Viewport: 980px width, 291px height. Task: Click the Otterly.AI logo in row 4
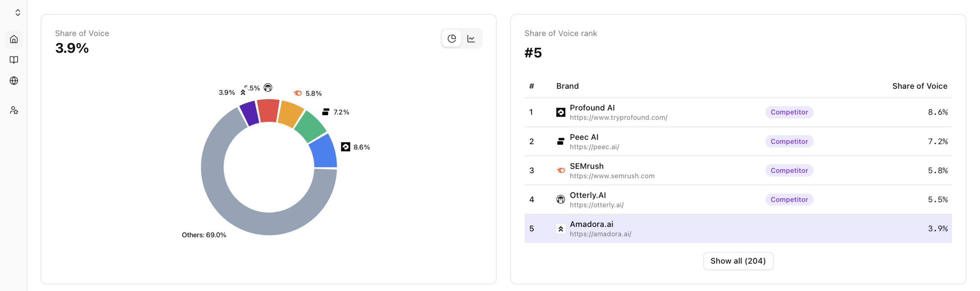[x=560, y=199]
